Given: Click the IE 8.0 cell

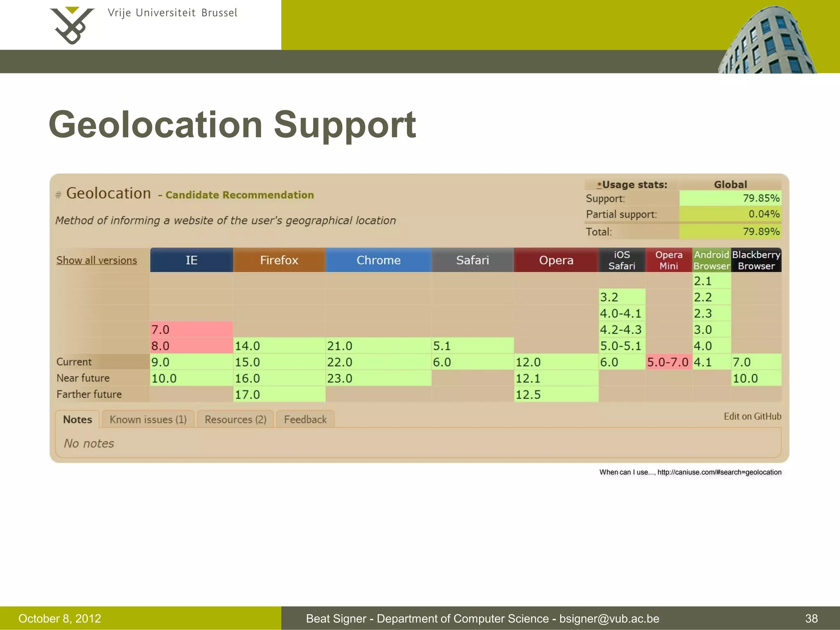Looking at the screenshot, I should click(192, 346).
